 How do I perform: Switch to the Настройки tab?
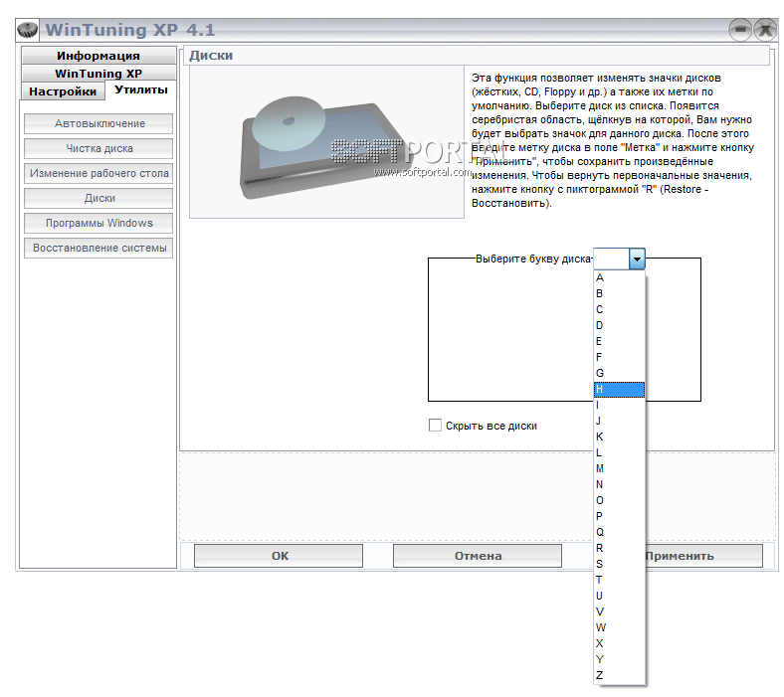coord(63,91)
